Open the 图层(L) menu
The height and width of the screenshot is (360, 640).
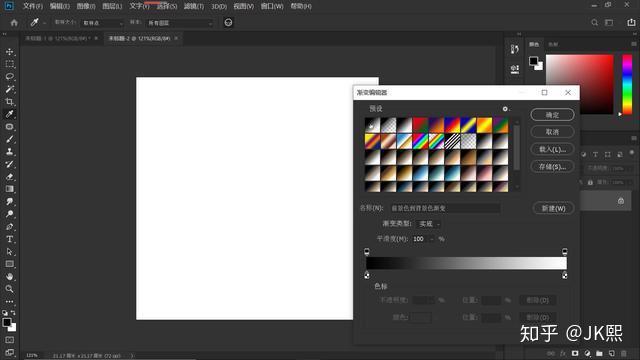click(112, 6)
